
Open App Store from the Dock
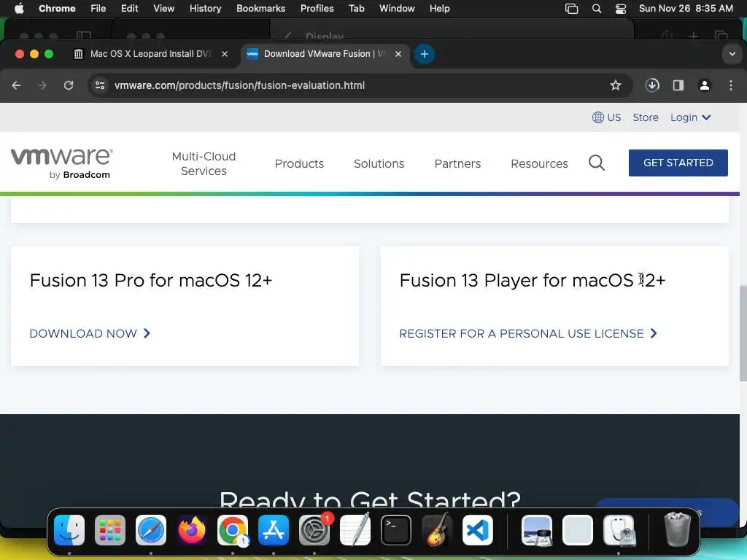click(274, 530)
